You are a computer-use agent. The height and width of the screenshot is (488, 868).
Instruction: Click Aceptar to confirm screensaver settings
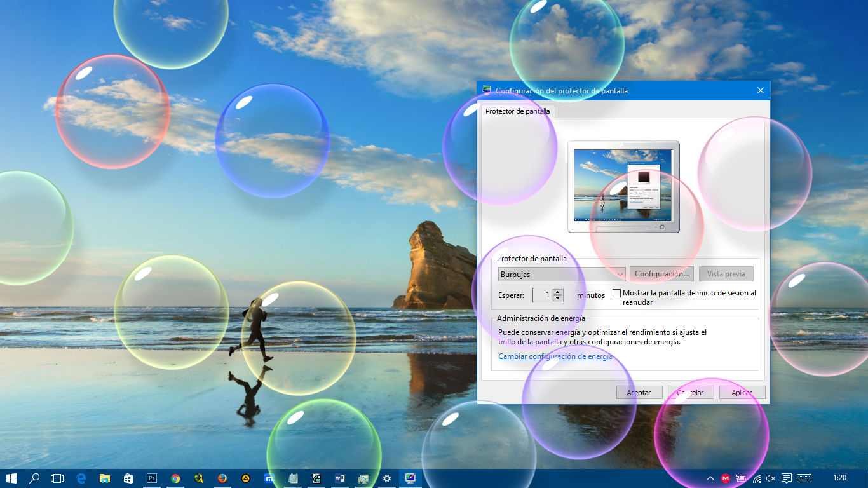tap(639, 392)
